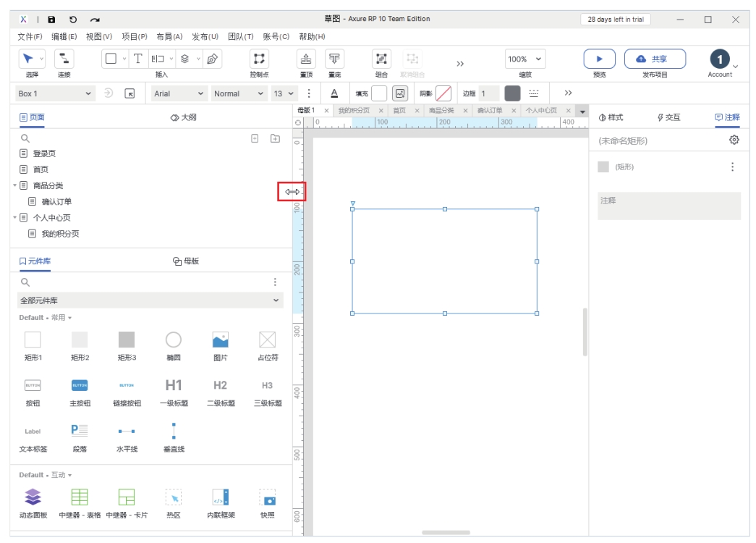Open the 100% zoom level dropdown
Screen dimensions: 756x543
525,59
